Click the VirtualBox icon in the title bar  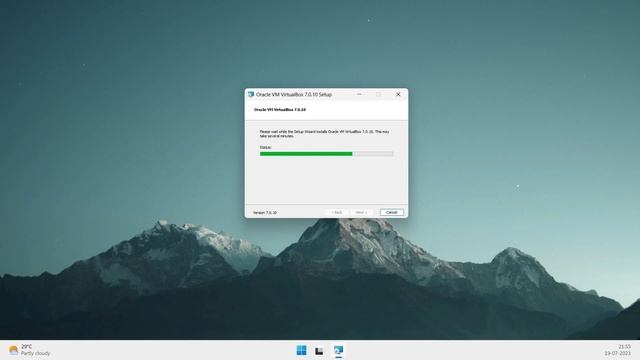point(251,94)
